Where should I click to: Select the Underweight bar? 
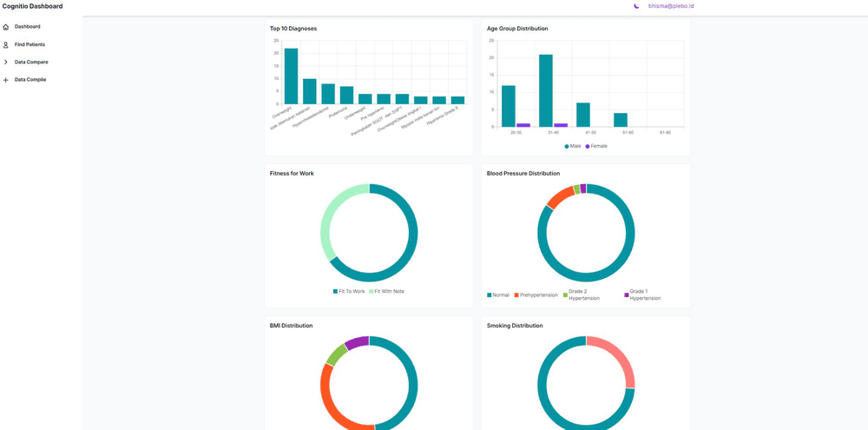(365, 99)
